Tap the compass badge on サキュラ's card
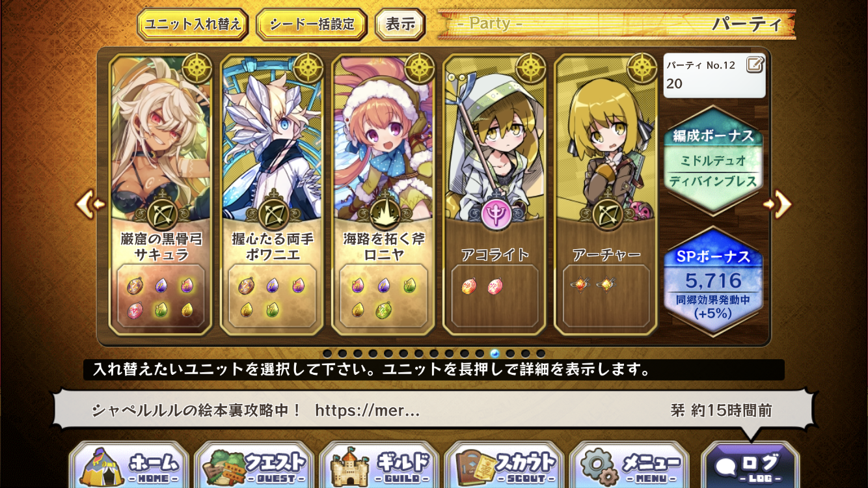This screenshot has height=488, width=868. coord(197,68)
